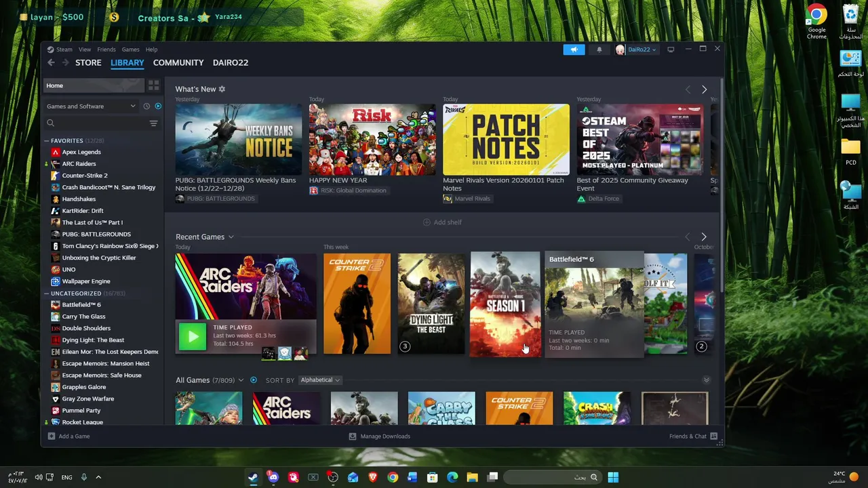Switch to the COMMUNITY tab

pyautogui.click(x=178, y=62)
